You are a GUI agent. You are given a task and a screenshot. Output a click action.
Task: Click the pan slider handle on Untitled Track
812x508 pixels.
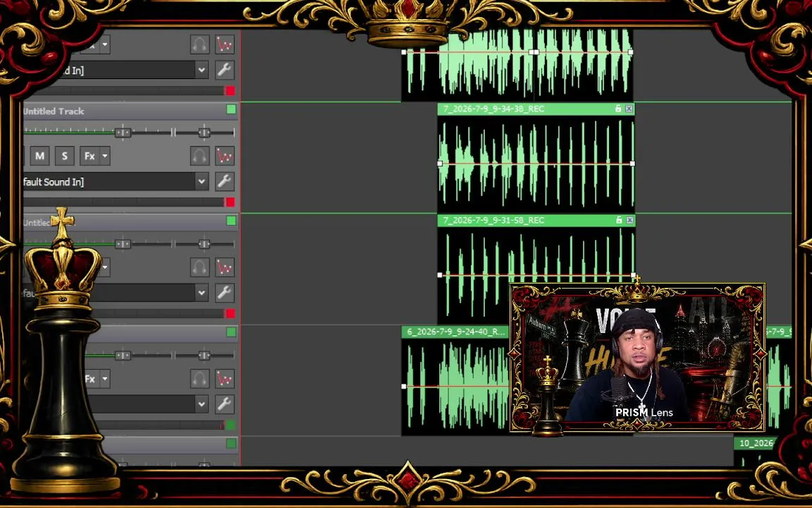pos(204,133)
